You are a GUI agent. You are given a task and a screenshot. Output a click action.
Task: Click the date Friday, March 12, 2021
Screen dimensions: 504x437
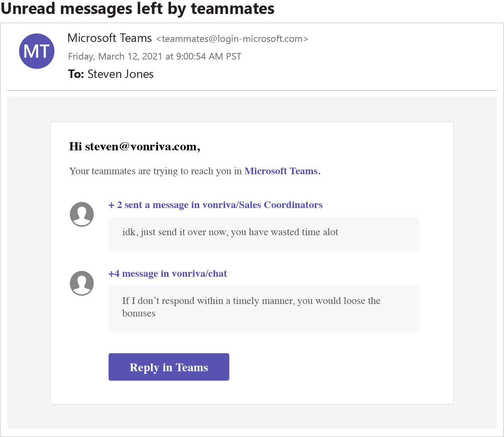click(x=115, y=57)
